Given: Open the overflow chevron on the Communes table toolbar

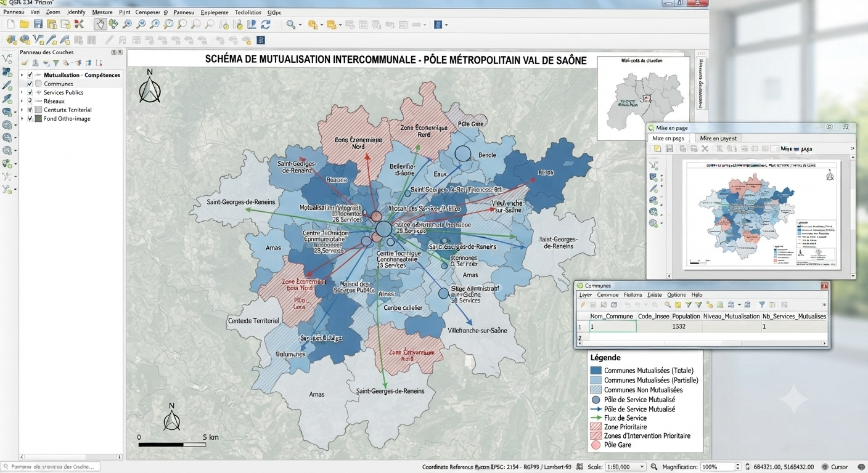Looking at the screenshot, I should tap(824, 305).
